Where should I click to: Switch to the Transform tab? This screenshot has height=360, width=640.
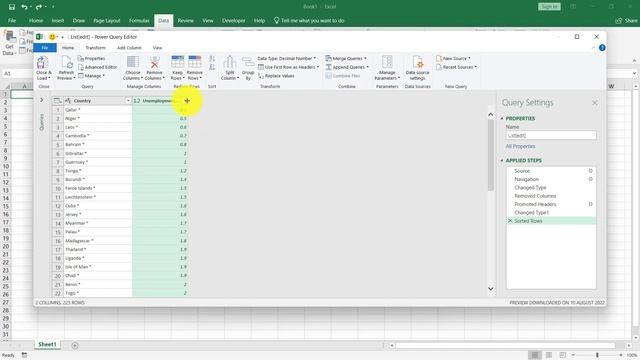[x=96, y=48]
